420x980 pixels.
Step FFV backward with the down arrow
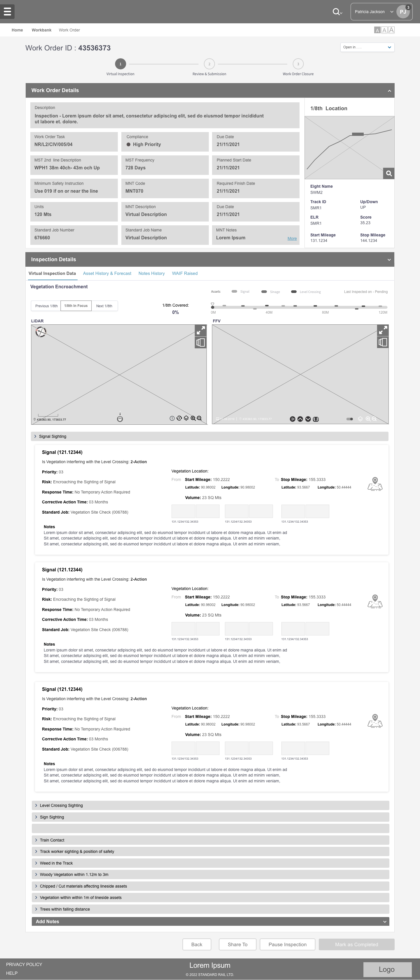(308, 419)
